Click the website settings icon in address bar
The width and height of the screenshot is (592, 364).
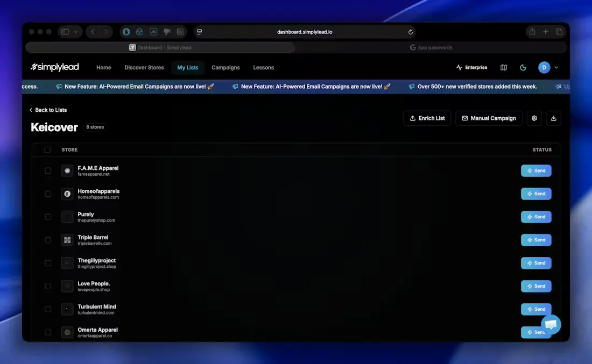pos(199,32)
